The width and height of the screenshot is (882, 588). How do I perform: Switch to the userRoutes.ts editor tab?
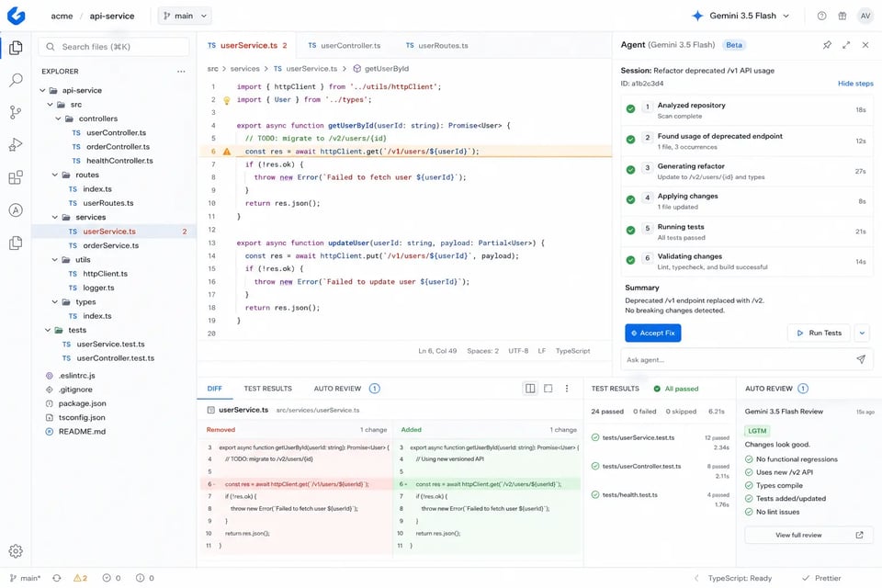(437, 46)
